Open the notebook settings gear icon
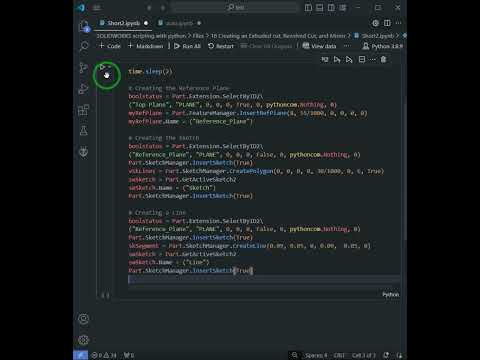The image size is (480, 360). 376,23
